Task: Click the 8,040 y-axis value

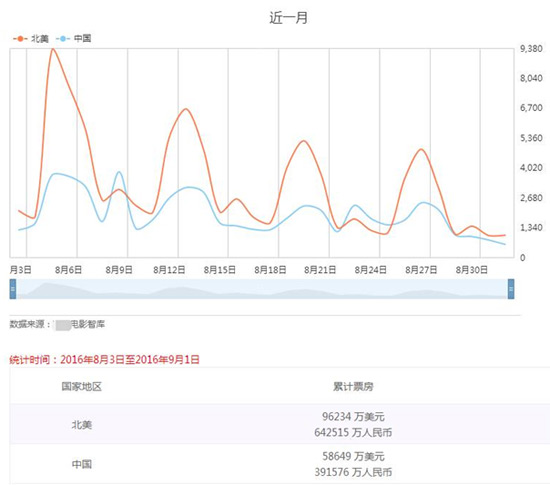Action: click(x=531, y=78)
